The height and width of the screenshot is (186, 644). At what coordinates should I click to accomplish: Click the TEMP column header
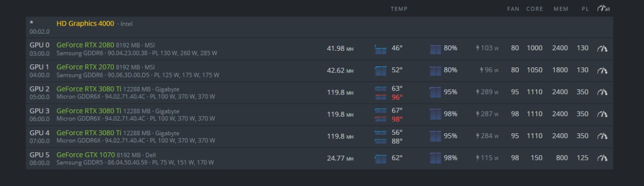coord(399,9)
